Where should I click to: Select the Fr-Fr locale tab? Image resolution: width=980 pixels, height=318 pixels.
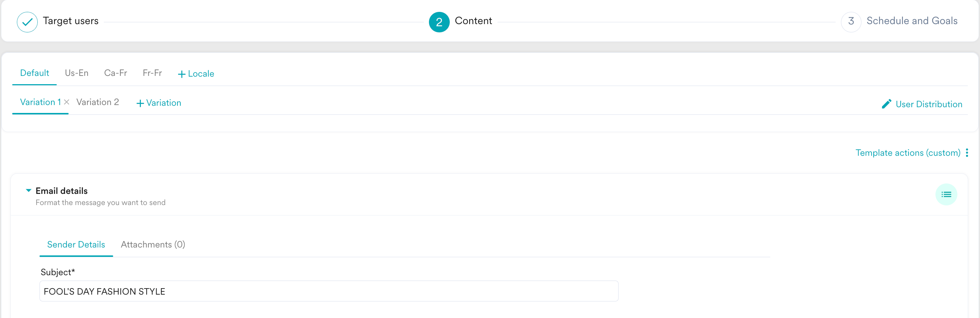pyautogui.click(x=152, y=73)
